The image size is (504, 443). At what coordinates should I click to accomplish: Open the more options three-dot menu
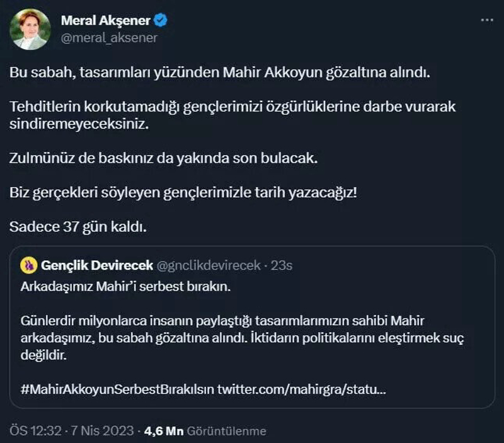pos(486,20)
